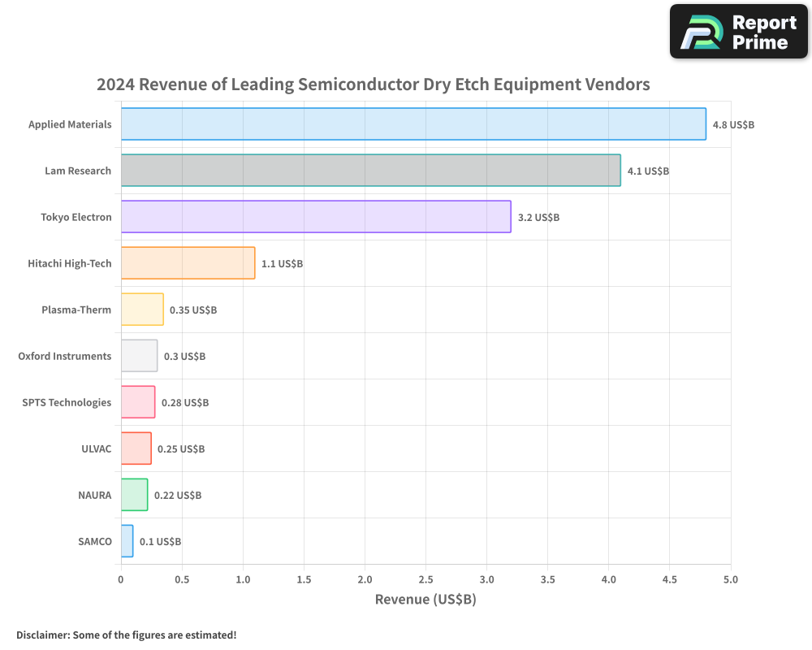
Task: Select the Revenue (US$B) axis title
Action: [425, 599]
